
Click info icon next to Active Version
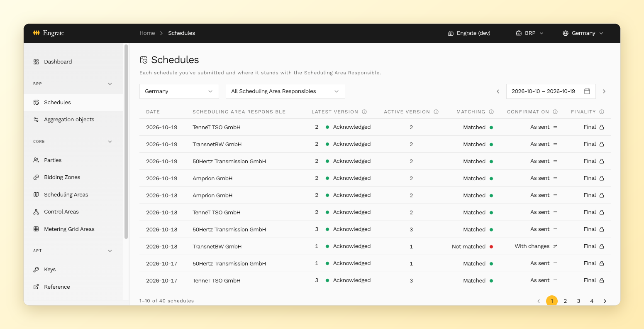point(436,112)
